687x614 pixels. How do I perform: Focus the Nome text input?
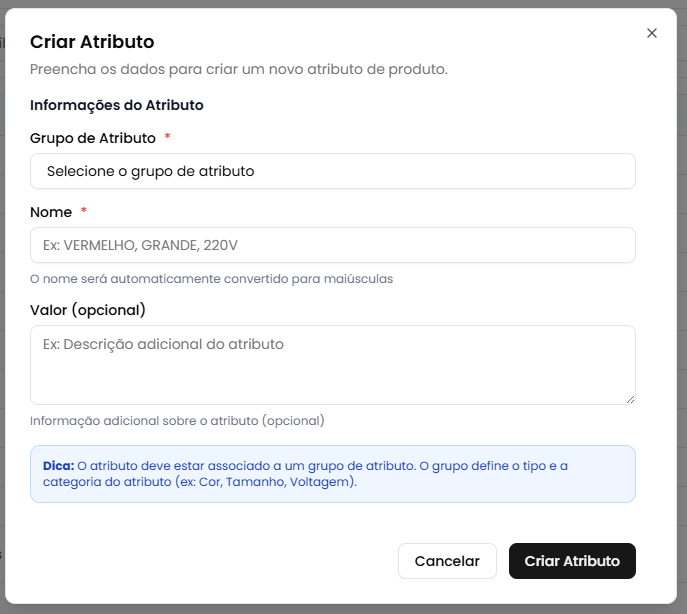(332, 245)
